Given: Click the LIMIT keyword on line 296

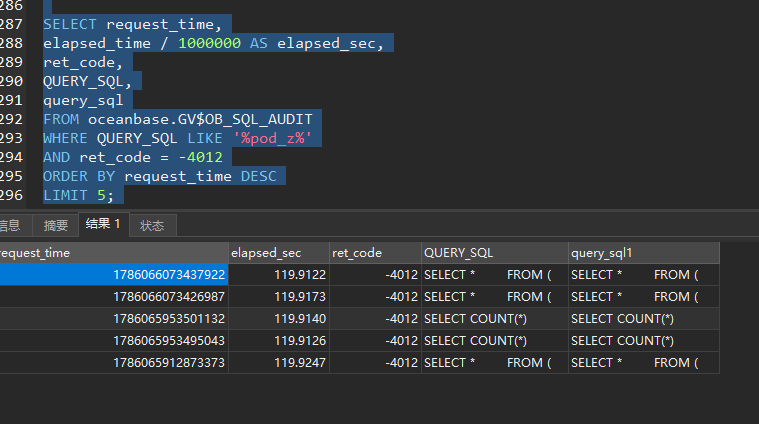Looking at the screenshot, I should pos(65,195).
